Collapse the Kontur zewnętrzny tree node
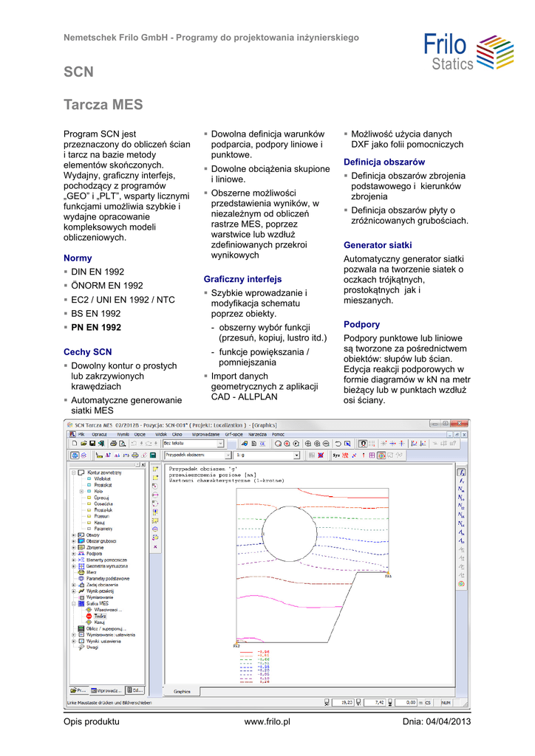 (73, 472)
